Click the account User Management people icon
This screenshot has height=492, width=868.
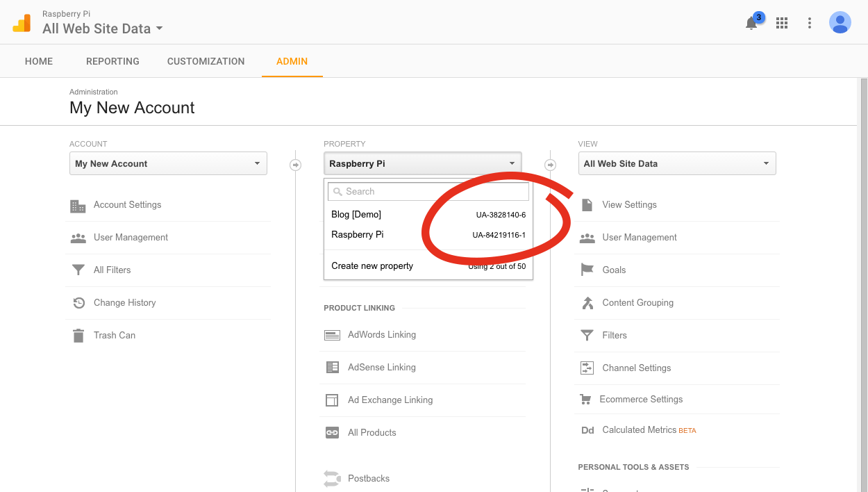(x=78, y=238)
